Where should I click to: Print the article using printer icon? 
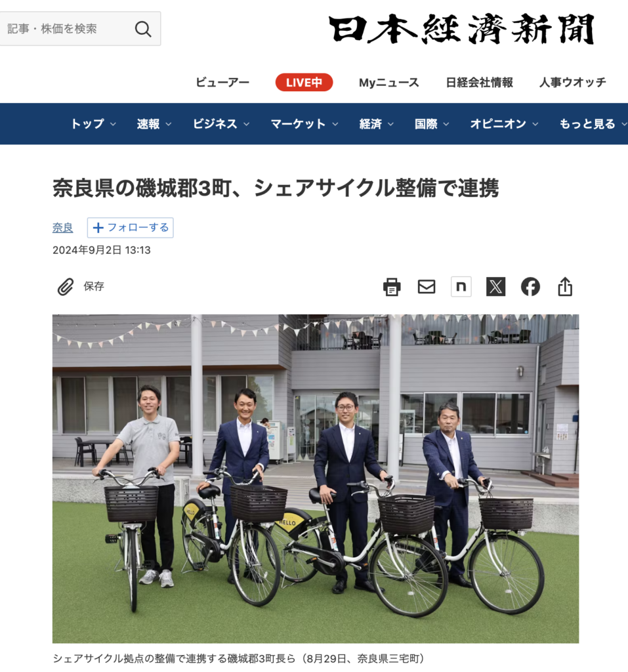pyautogui.click(x=392, y=287)
